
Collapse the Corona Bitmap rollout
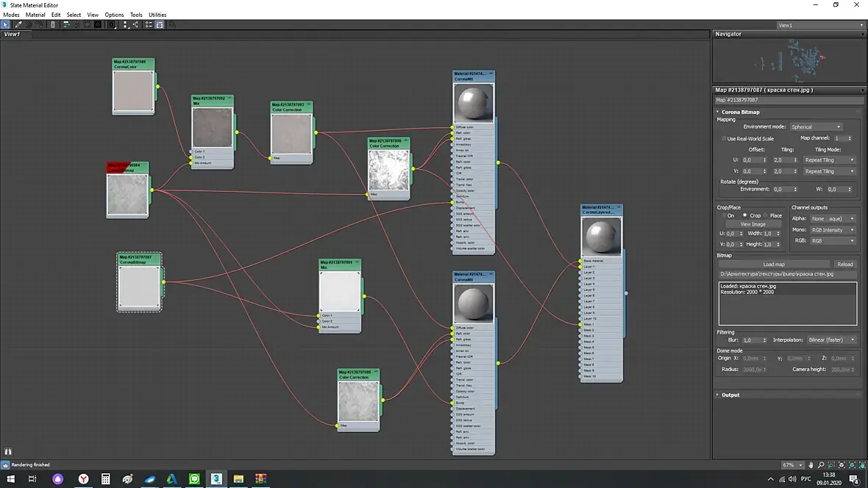(740, 112)
